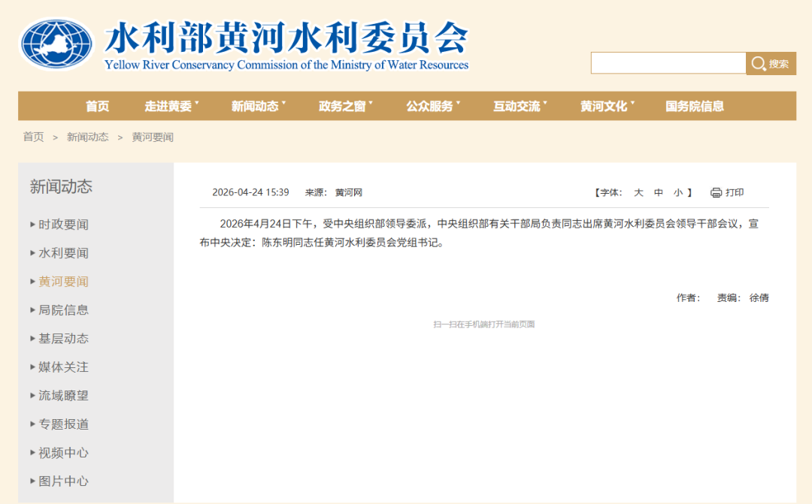The height and width of the screenshot is (504, 812).
Task: Click the magnifier search icon
Action: point(758,64)
